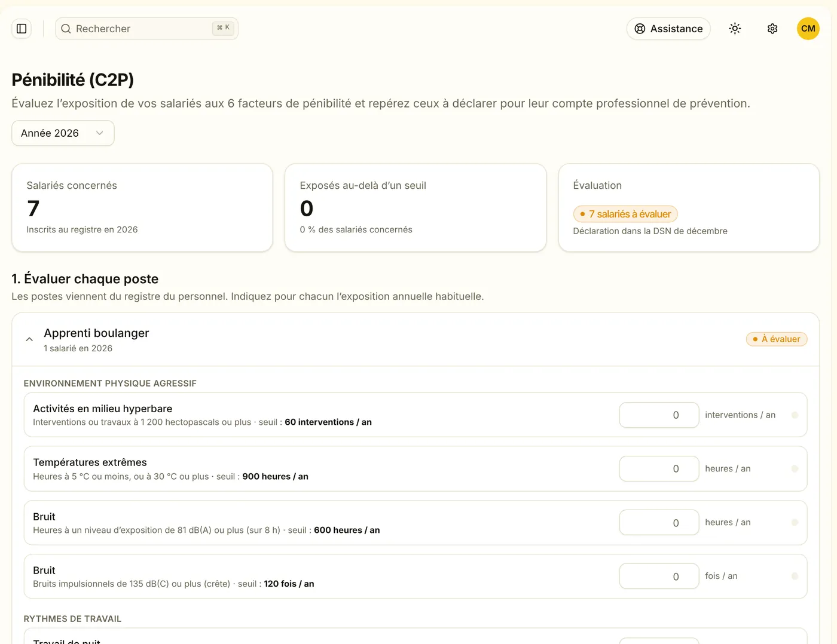Edit the Températures extrêmes hours field
This screenshot has height=644, width=837.
[x=659, y=469]
